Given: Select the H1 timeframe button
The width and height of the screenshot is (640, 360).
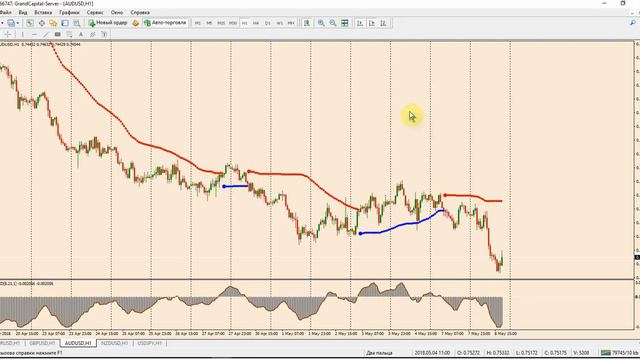Looking at the screenshot, I should click(x=244, y=23).
